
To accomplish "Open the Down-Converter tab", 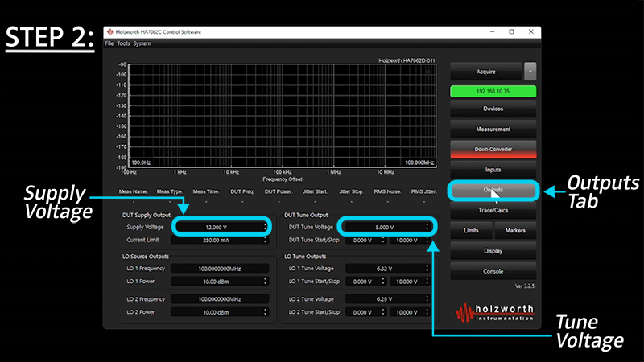I will [493, 150].
